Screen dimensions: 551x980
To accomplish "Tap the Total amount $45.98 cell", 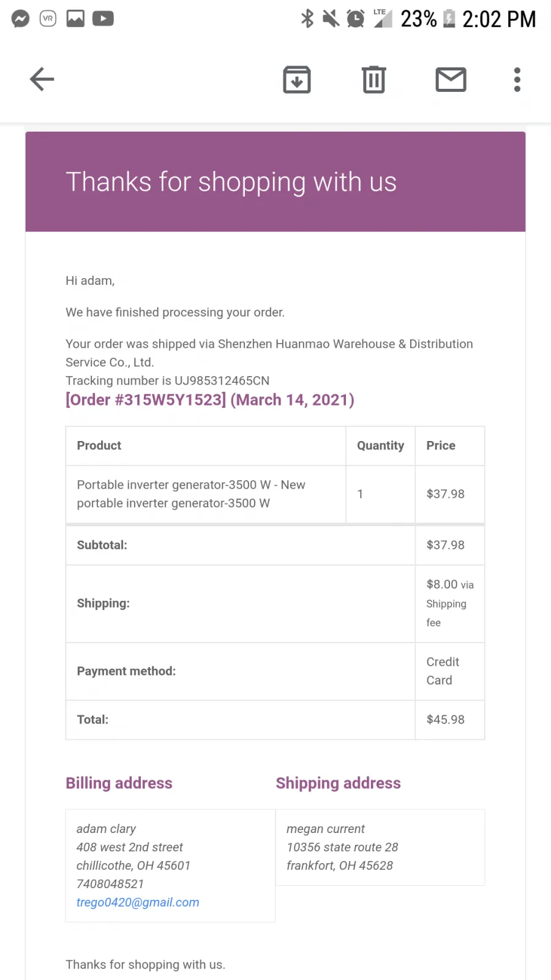I will (x=450, y=720).
